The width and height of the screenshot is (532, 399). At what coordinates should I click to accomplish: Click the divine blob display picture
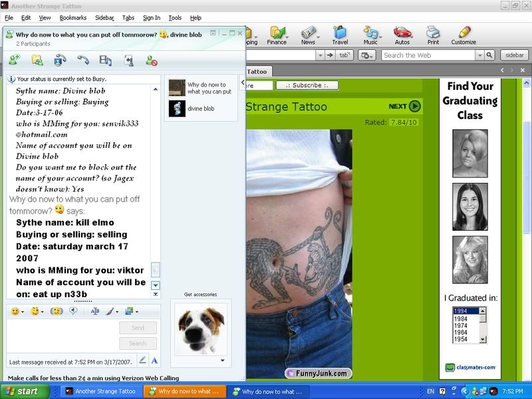177,108
